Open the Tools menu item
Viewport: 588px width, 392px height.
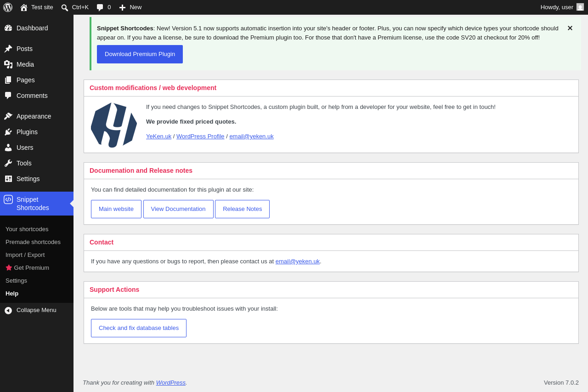coord(37,163)
